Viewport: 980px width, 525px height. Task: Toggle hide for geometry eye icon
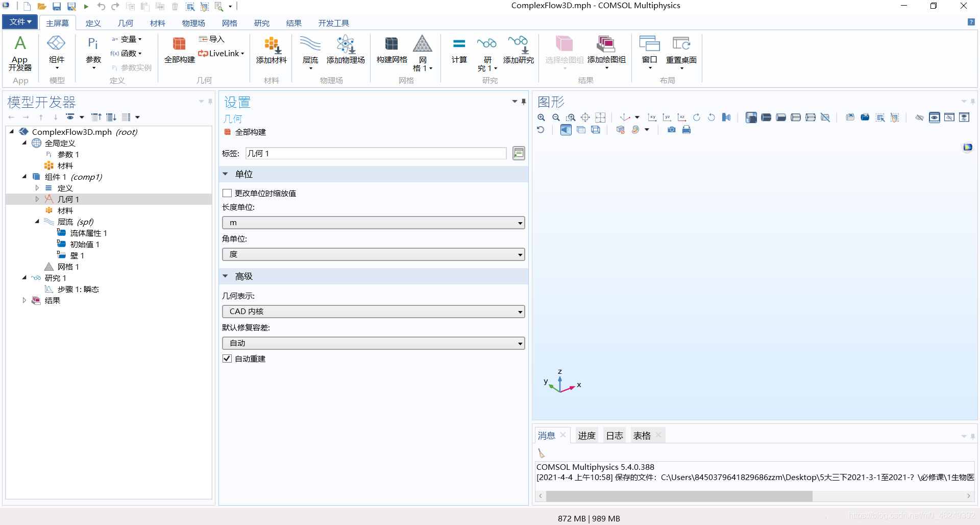(919, 117)
